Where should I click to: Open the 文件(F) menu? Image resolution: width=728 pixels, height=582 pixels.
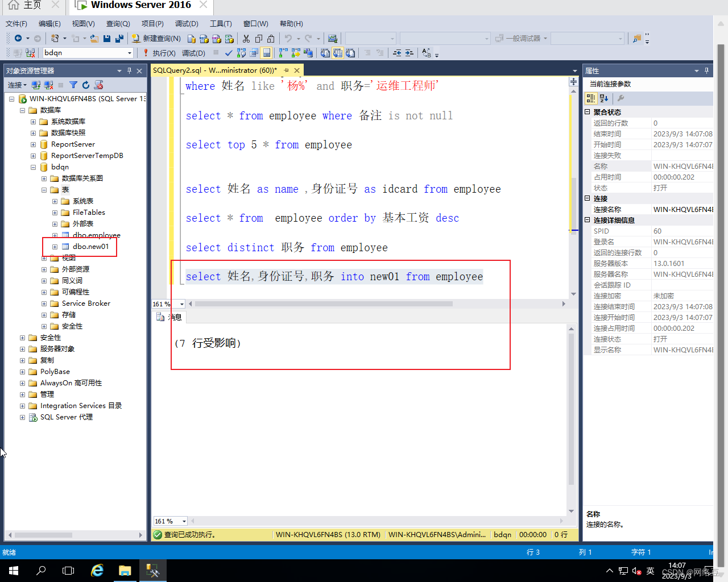pos(16,23)
